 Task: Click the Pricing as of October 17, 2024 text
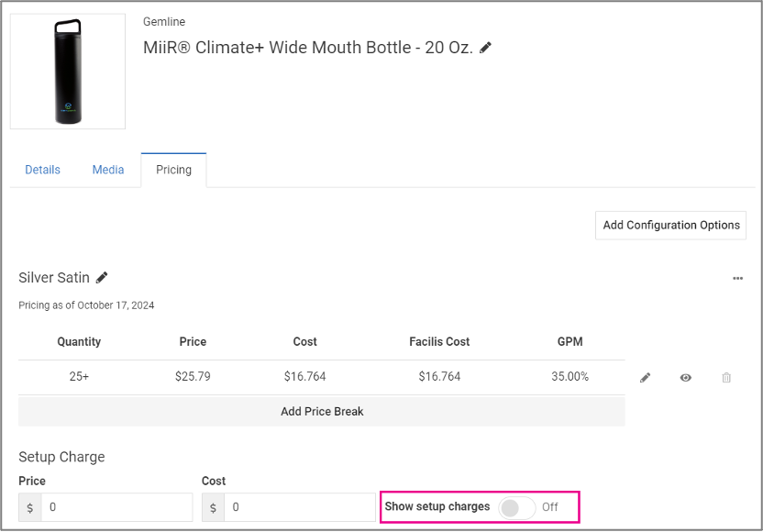click(x=86, y=305)
